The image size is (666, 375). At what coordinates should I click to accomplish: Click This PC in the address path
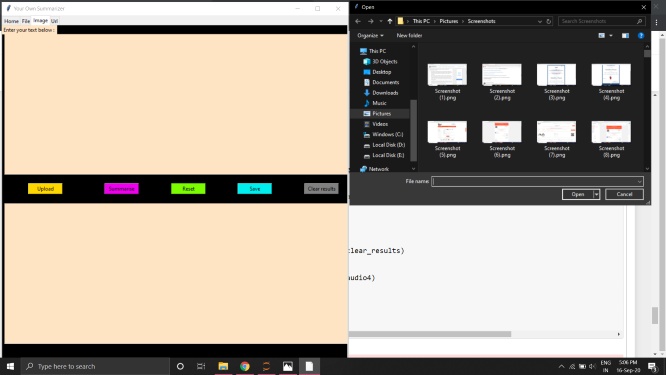pos(421,21)
